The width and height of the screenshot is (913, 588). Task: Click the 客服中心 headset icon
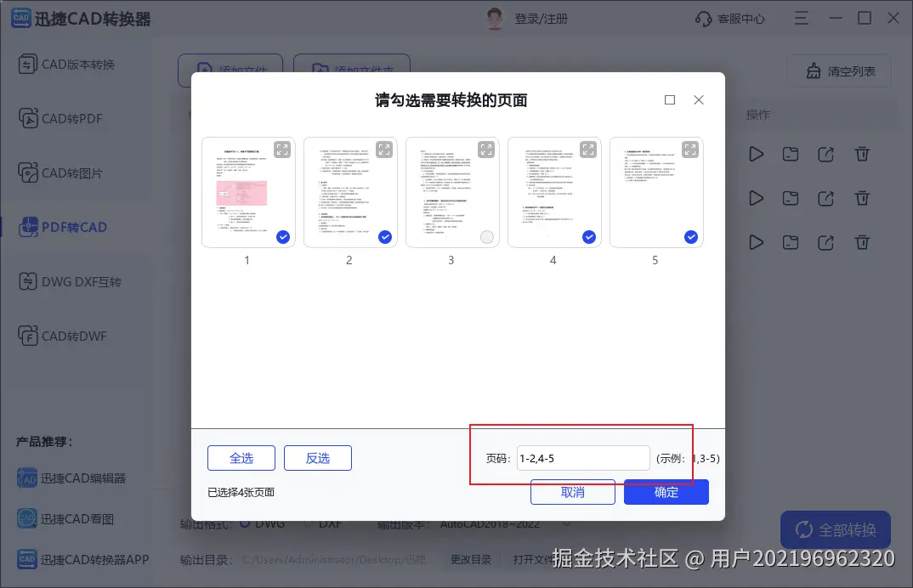click(x=705, y=18)
